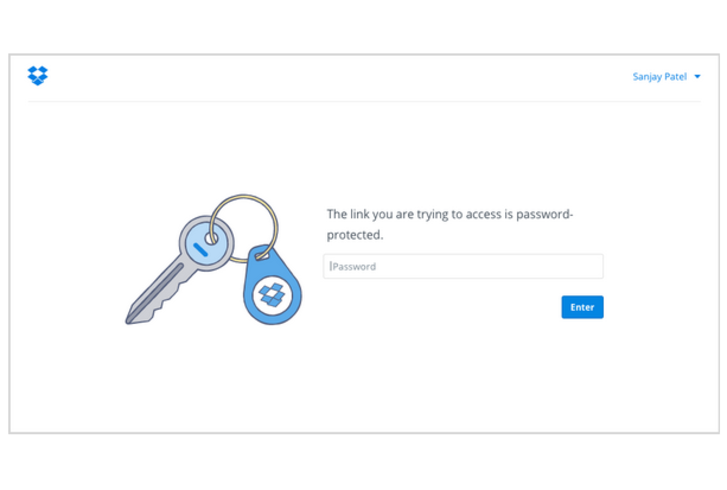Click the pointed tip of the silver key
The height and width of the screenshot is (490, 727).
pos(130,319)
